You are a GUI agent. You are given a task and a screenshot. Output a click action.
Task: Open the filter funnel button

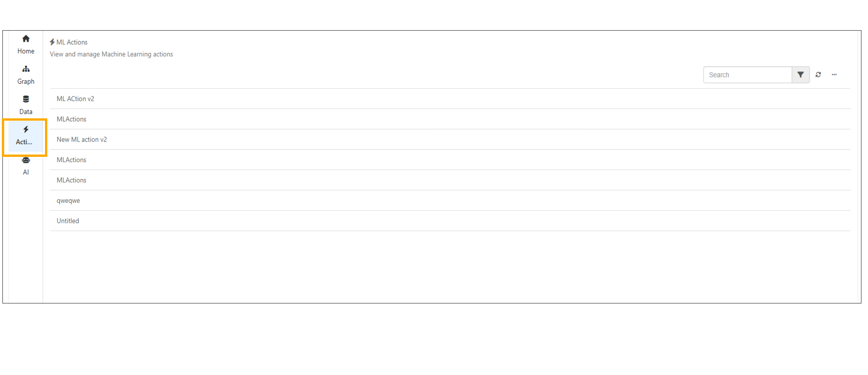(801, 75)
